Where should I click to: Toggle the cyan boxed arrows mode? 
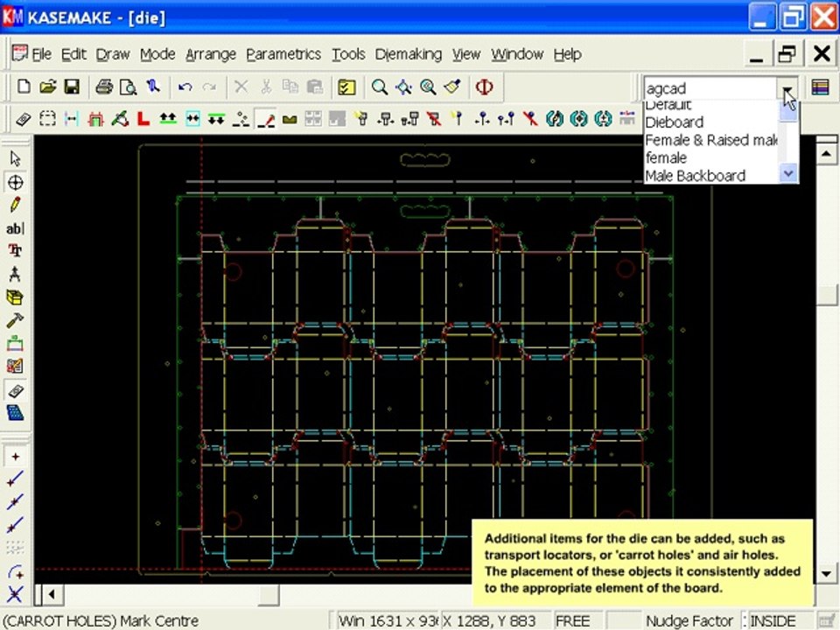coord(192,119)
